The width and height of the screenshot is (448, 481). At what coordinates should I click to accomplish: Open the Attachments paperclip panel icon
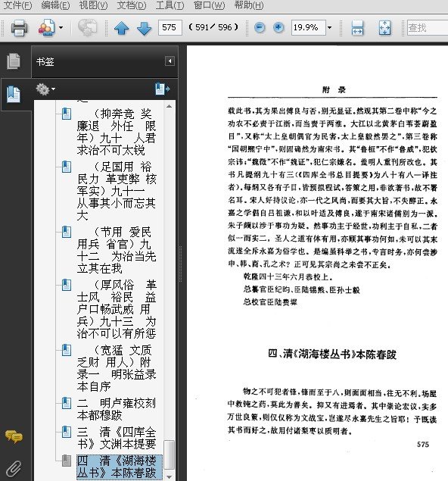pos(14,468)
